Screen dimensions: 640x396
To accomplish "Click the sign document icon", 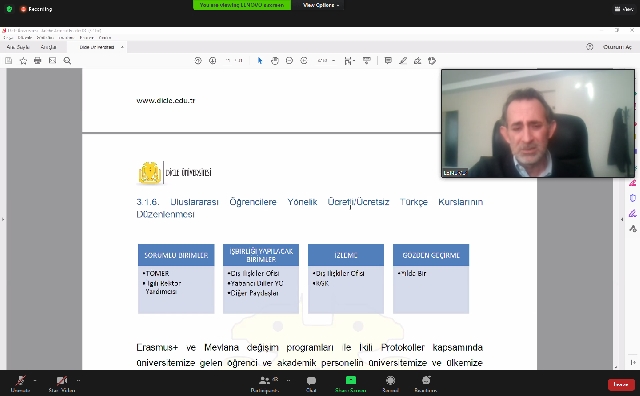I will (417, 61).
